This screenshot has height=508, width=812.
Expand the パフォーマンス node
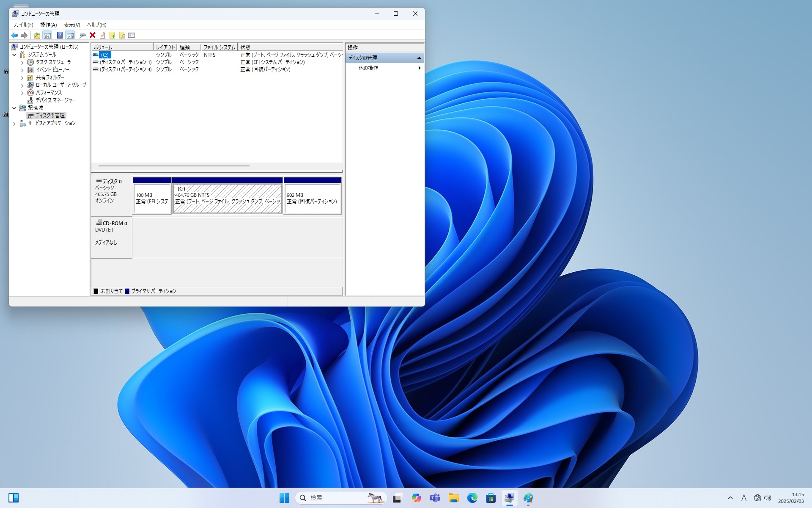pyautogui.click(x=22, y=93)
